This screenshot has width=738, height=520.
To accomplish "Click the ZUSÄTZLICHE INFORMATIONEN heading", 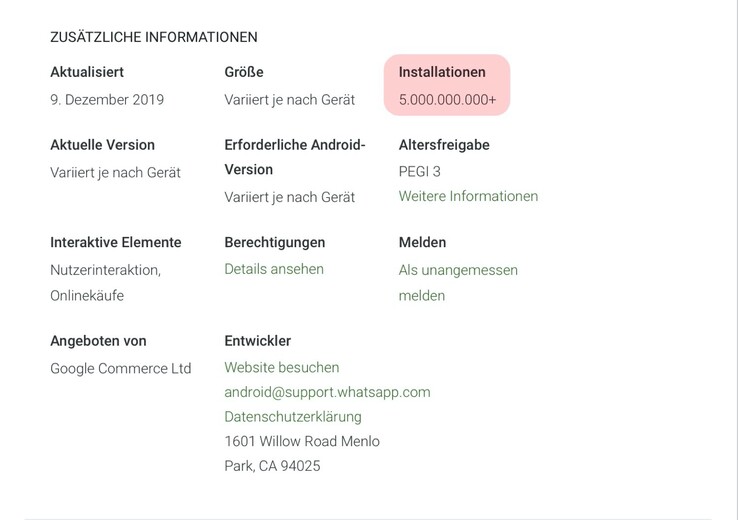I will tap(154, 37).
